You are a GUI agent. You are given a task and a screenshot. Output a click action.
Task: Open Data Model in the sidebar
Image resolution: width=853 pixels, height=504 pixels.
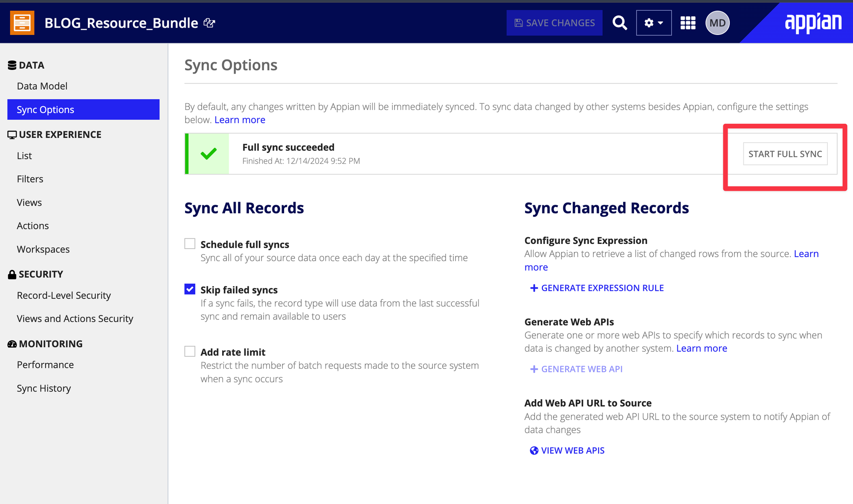(x=42, y=86)
